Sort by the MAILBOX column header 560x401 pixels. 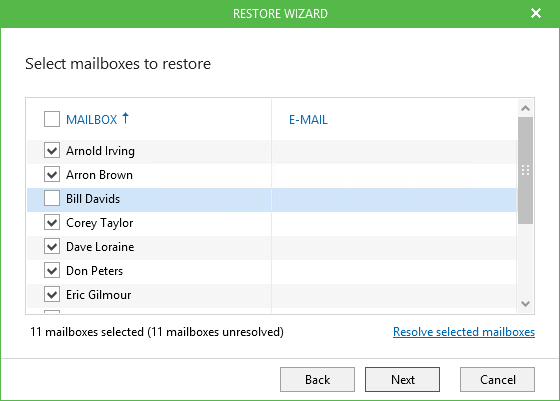coord(92,120)
